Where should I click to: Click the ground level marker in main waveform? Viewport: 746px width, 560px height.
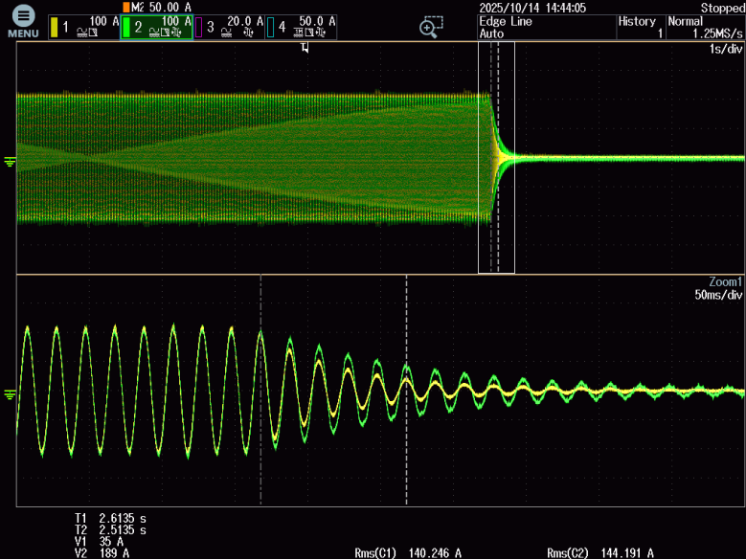pyautogui.click(x=10, y=161)
